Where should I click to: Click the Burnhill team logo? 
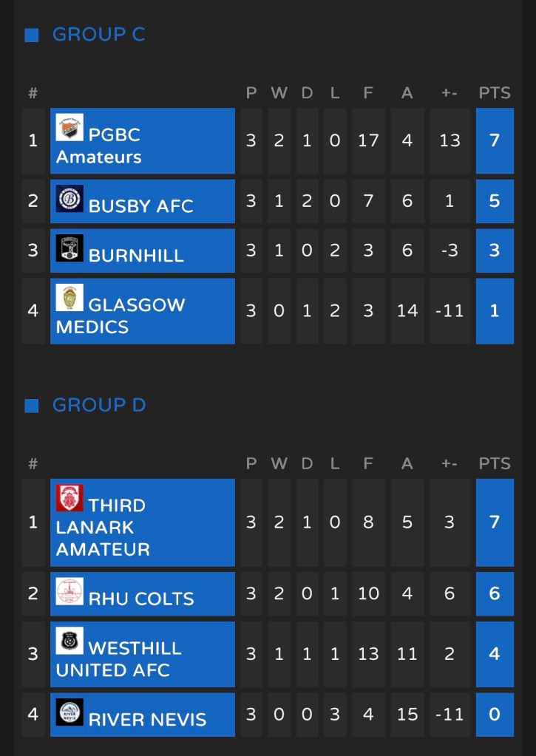(69, 248)
